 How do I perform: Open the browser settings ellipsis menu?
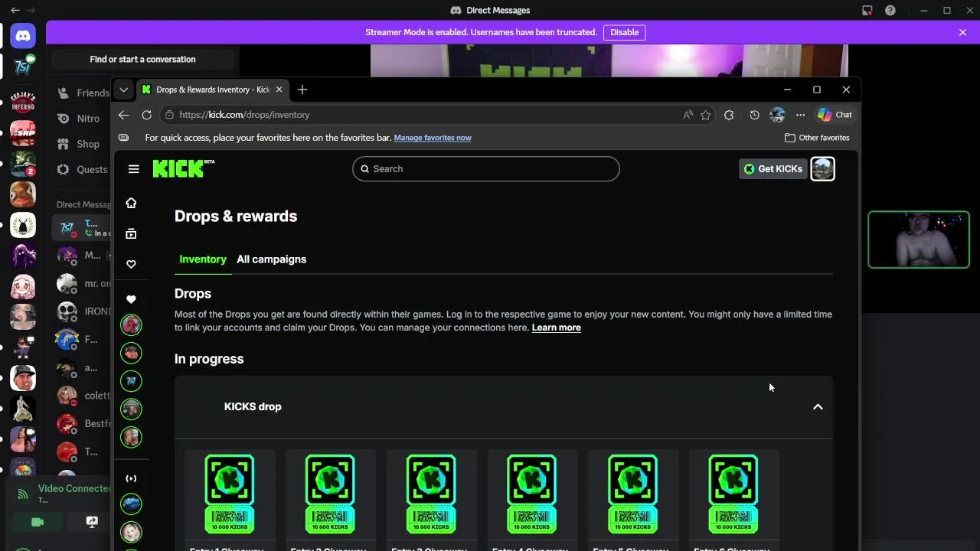click(x=800, y=115)
